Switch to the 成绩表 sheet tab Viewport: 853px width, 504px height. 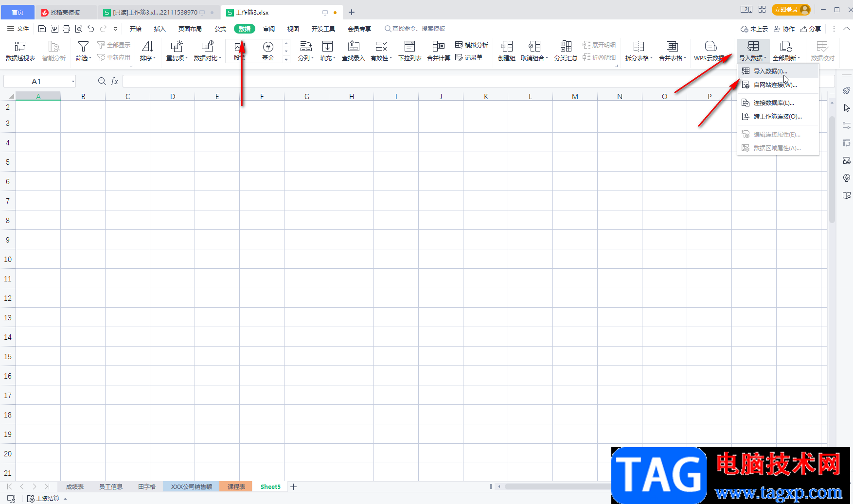tap(75, 487)
